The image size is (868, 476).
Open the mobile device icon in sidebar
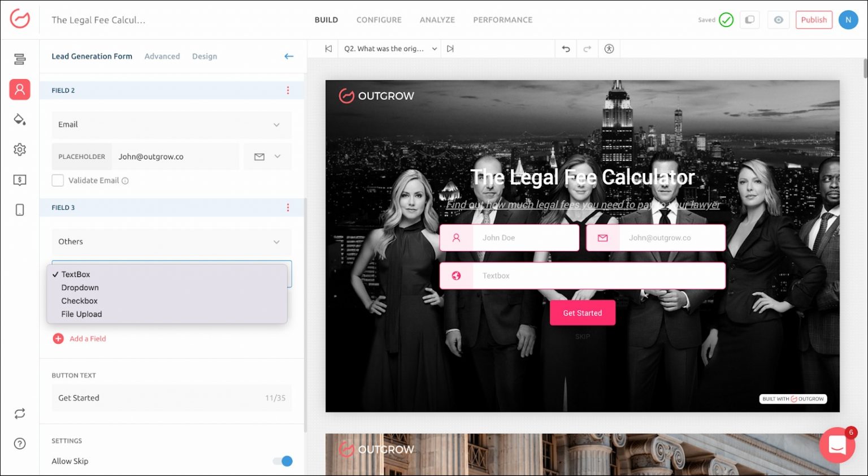(20, 210)
